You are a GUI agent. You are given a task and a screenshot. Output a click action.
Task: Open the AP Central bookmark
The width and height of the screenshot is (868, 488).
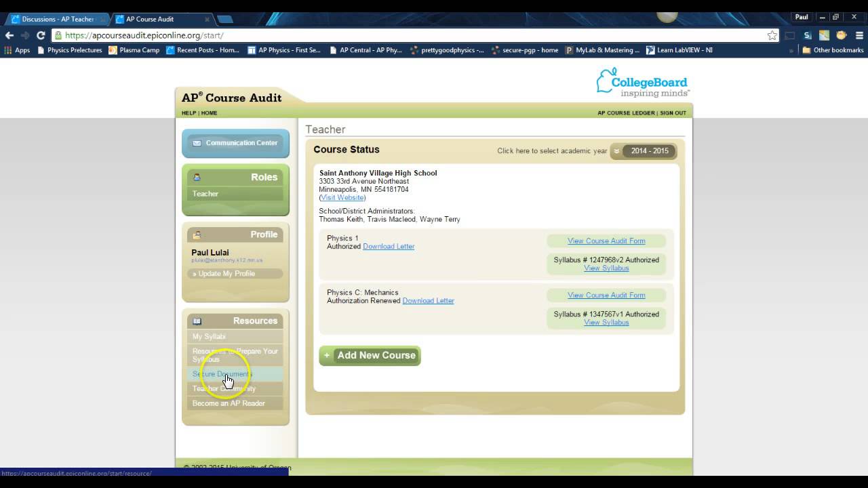[x=366, y=50]
